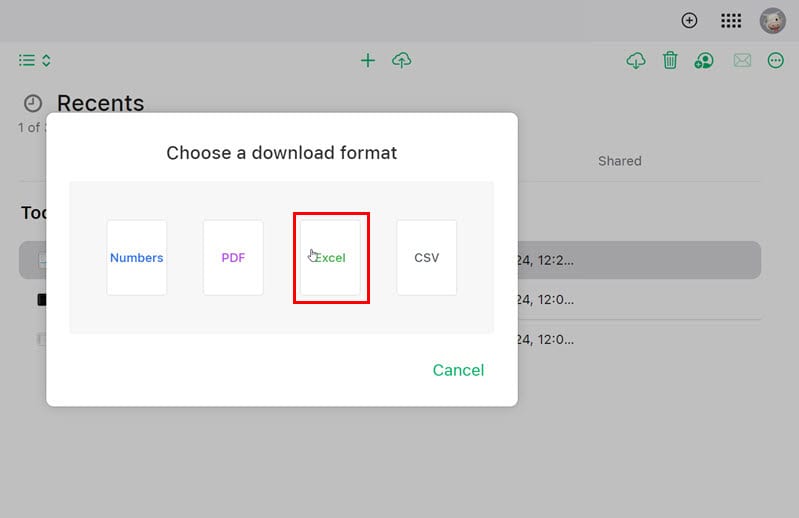Delete the selected file with trash icon
Screen dimensions: 799x518
tap(670, 61)
